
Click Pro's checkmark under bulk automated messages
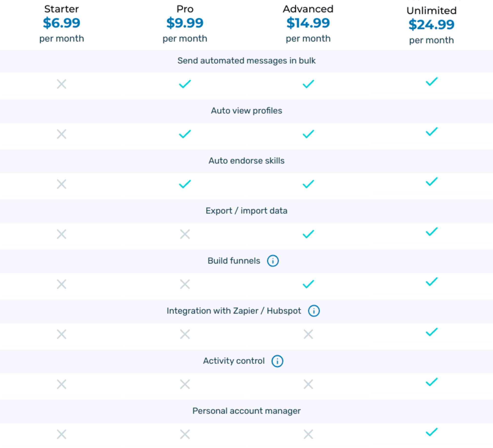coord(185,84)
